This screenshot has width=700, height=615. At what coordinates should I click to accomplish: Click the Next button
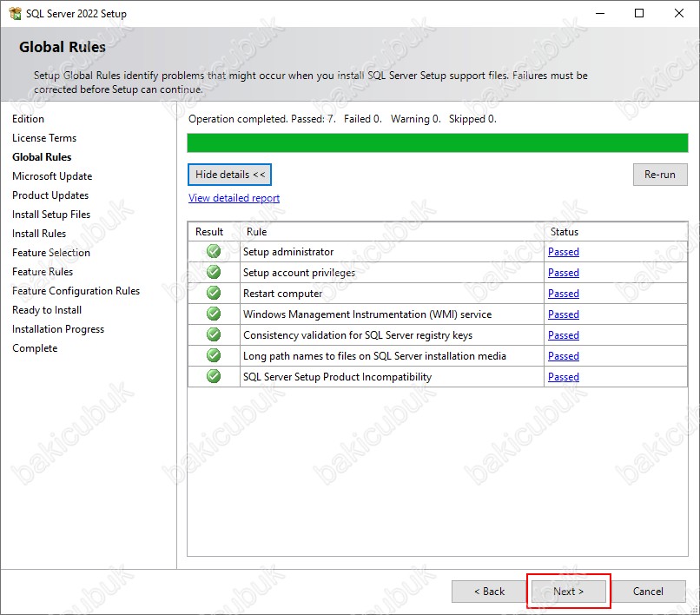(x=568, y=592)
